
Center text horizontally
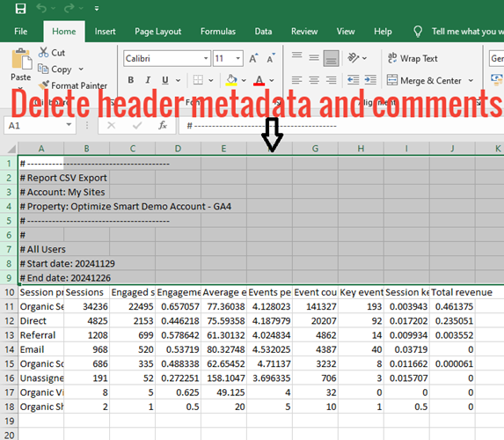point(314,80)
